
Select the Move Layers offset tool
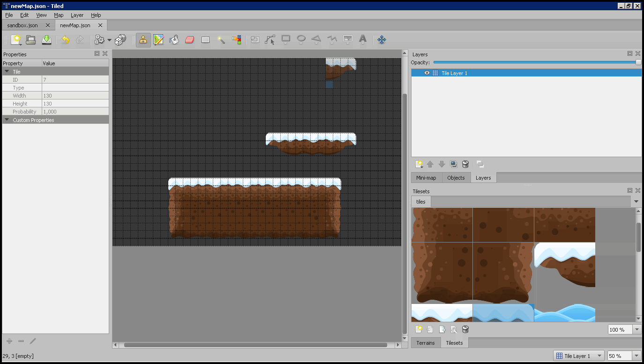click(x=382, y=40)
